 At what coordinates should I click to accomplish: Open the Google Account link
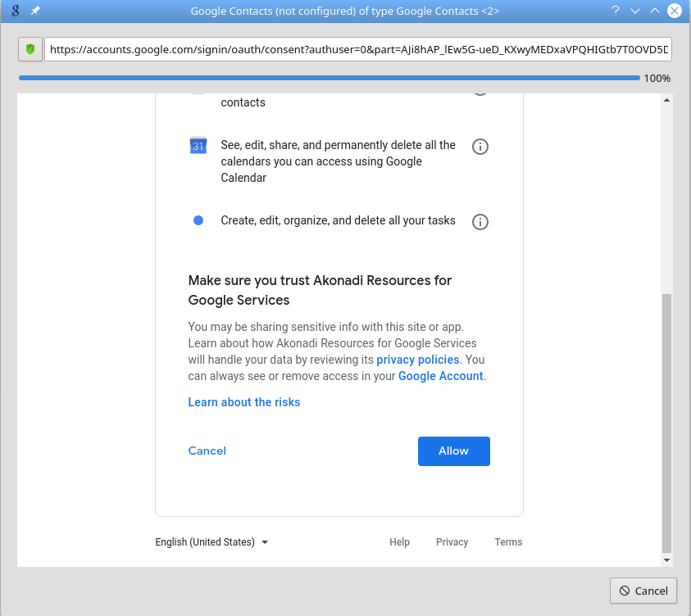click(x=440, y=376)
